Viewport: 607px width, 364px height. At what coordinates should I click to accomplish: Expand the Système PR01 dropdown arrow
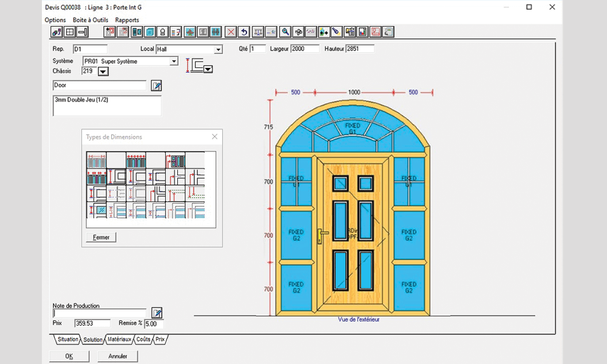pos(174,61)
